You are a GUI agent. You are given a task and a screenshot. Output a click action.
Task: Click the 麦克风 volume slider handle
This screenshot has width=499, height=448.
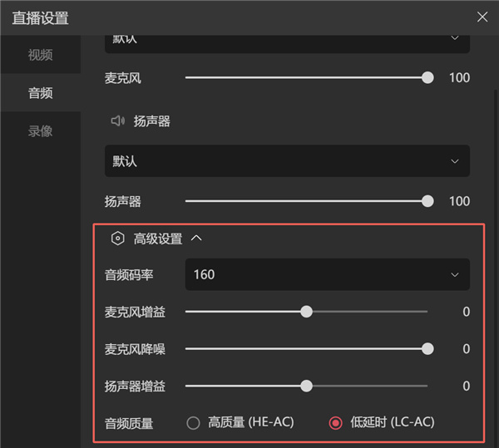click(x=427, y=78)
